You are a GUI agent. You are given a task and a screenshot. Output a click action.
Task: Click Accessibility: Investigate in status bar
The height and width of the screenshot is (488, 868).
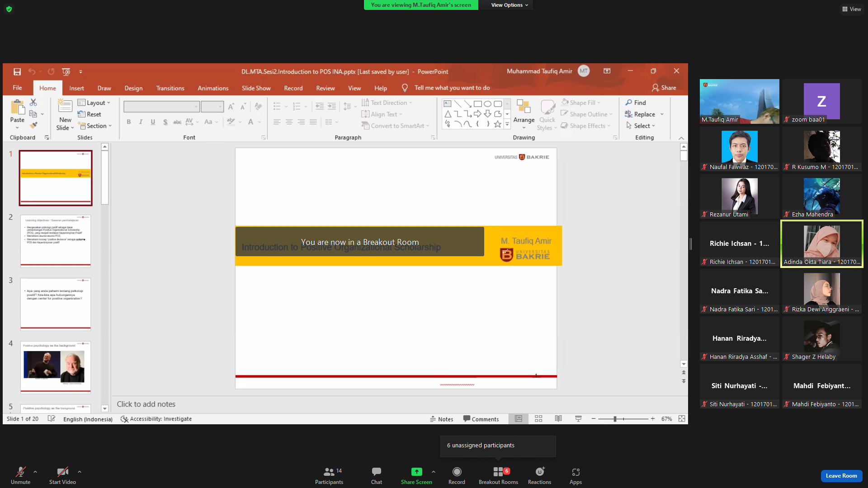(156, 419)
